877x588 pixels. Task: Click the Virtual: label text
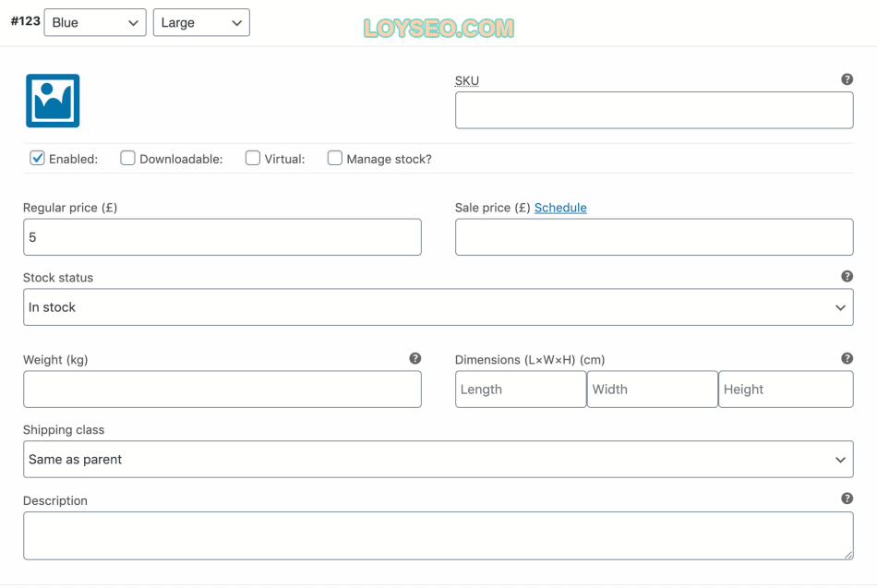(284, 160)
